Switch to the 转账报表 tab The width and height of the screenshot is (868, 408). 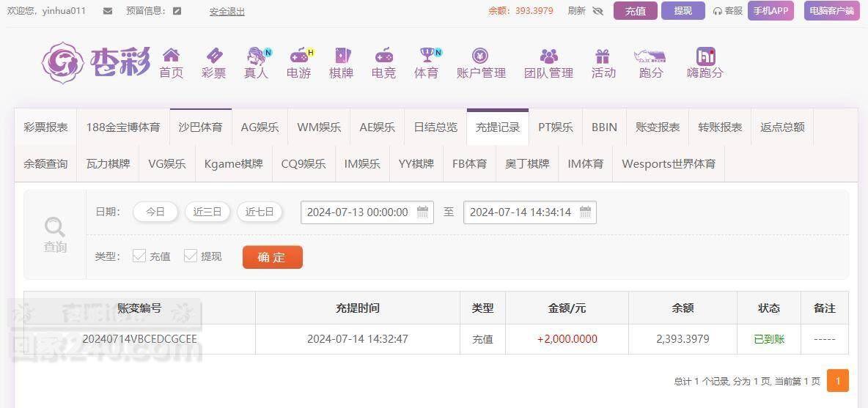pos(720,127)
